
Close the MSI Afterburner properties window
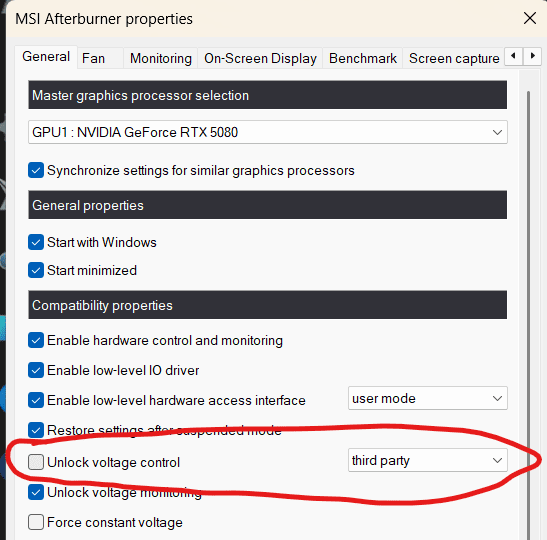point(529,18)
